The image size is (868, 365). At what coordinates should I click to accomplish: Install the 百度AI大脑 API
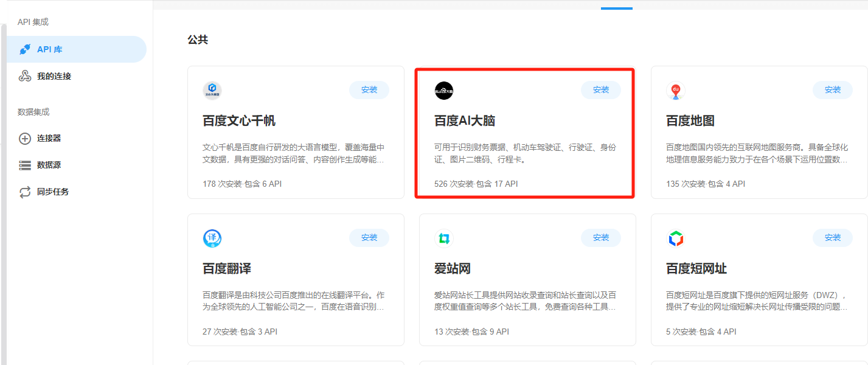[601, 90]
